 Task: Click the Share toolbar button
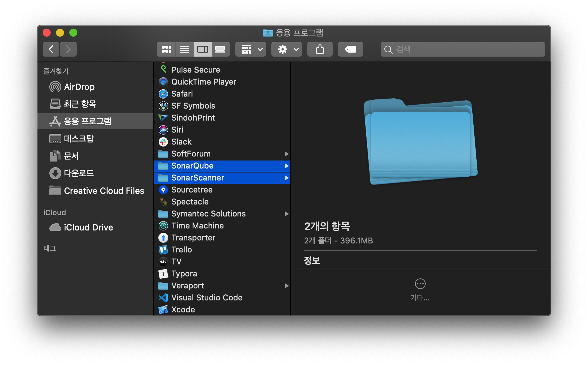click(320, 49)
